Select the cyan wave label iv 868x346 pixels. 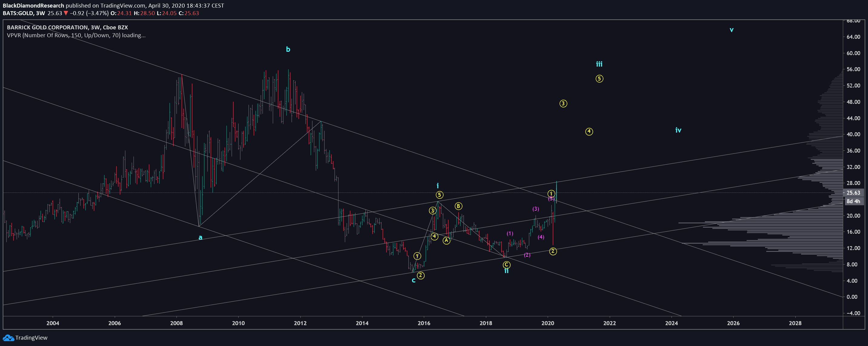678,130
